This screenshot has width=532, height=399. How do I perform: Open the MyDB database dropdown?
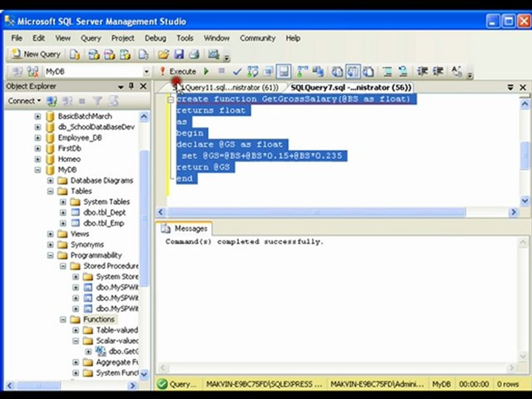pos(146,71)
